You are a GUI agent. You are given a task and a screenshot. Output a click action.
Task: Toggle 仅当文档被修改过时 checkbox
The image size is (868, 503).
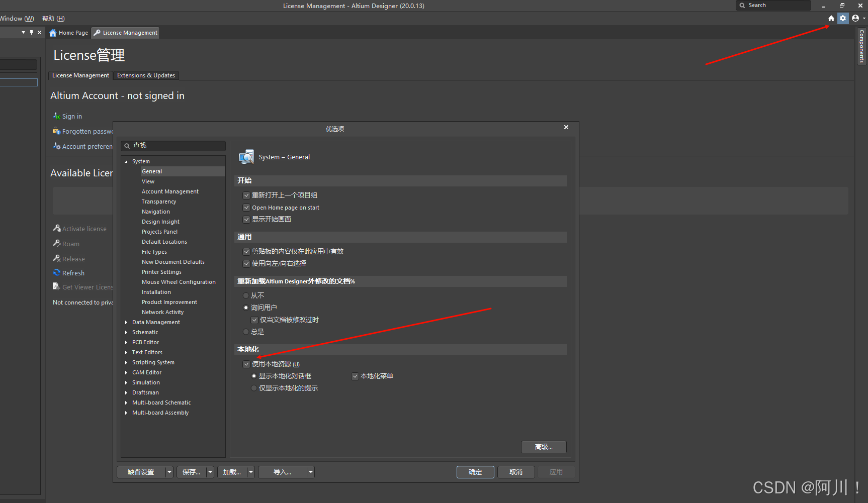coord(254,320)
